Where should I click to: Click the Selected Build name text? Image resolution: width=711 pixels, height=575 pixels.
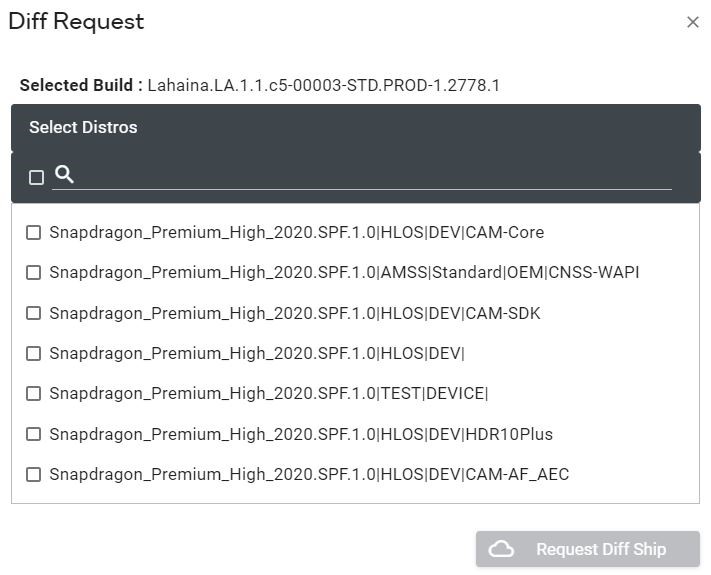[323, 85]
